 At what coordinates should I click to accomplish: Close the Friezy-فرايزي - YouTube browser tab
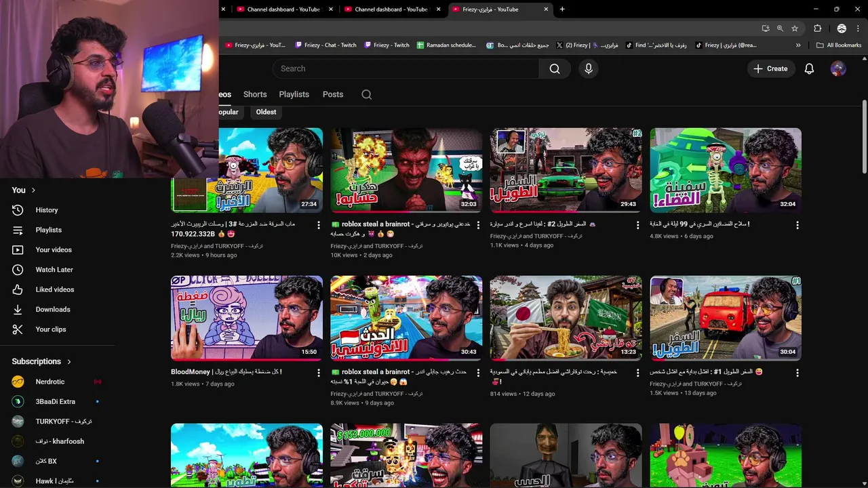click(546, 9)
